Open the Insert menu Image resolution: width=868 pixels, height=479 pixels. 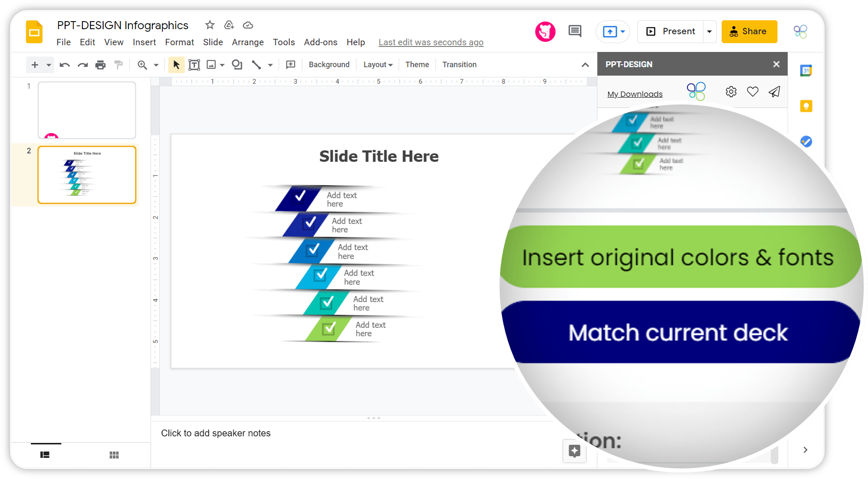click(144, 42)
